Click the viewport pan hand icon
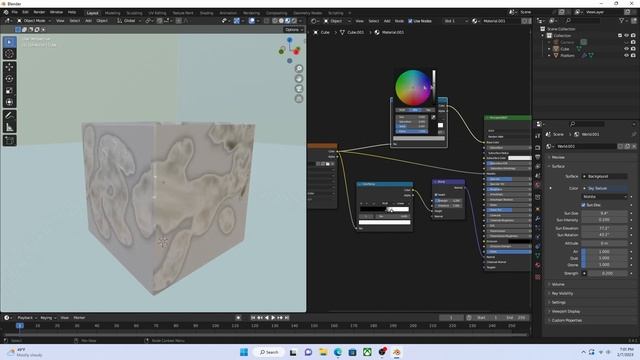Image resolution: width=640 pixels, height=360 pixels. click(299, 79)
